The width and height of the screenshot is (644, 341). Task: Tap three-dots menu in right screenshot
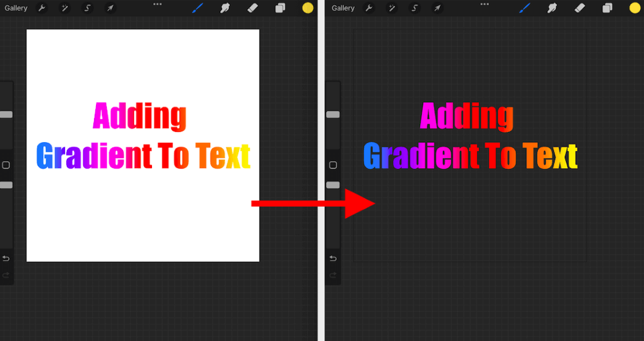click(x=485, y=4)
